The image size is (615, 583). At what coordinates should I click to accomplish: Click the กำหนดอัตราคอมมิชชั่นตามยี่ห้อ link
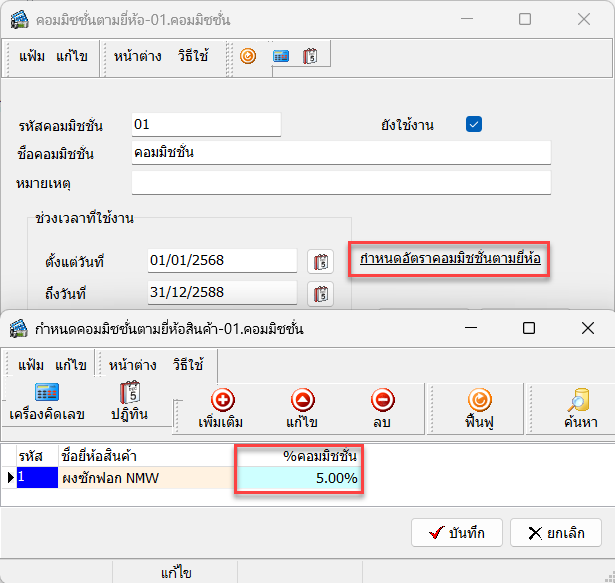coord(450,259)
